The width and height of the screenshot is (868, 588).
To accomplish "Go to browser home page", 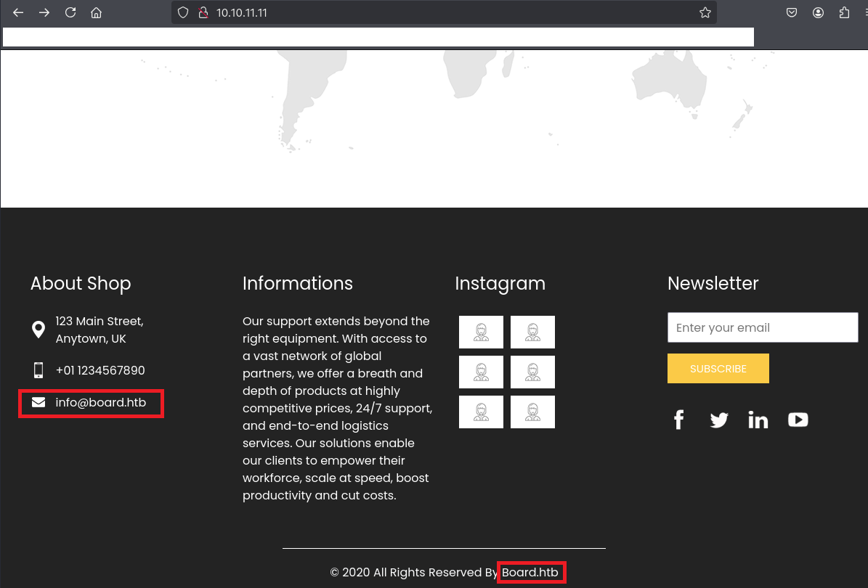I will point(96,12).
